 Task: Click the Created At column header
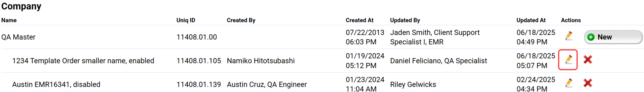pos(359,20)
